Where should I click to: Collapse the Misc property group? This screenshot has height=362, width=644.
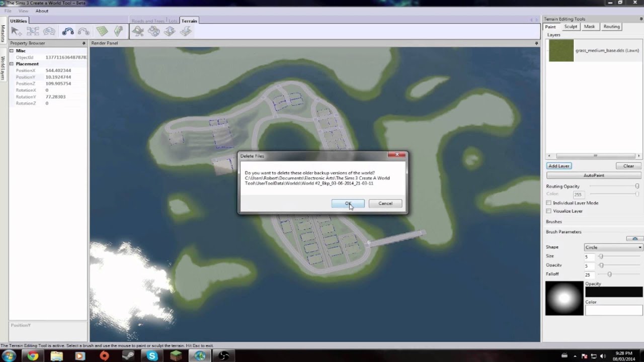point(12,51)
